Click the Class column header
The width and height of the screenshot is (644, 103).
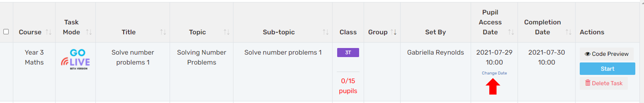348,32
